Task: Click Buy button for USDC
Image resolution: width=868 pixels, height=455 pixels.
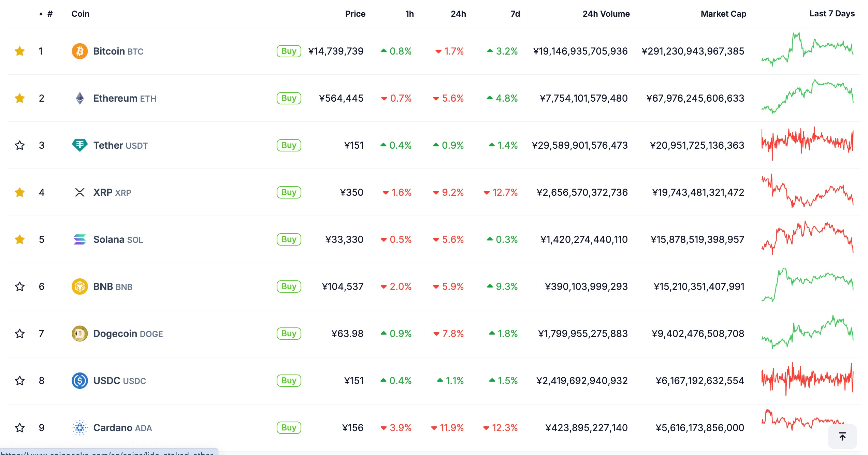Action: (x=289, y=381)
